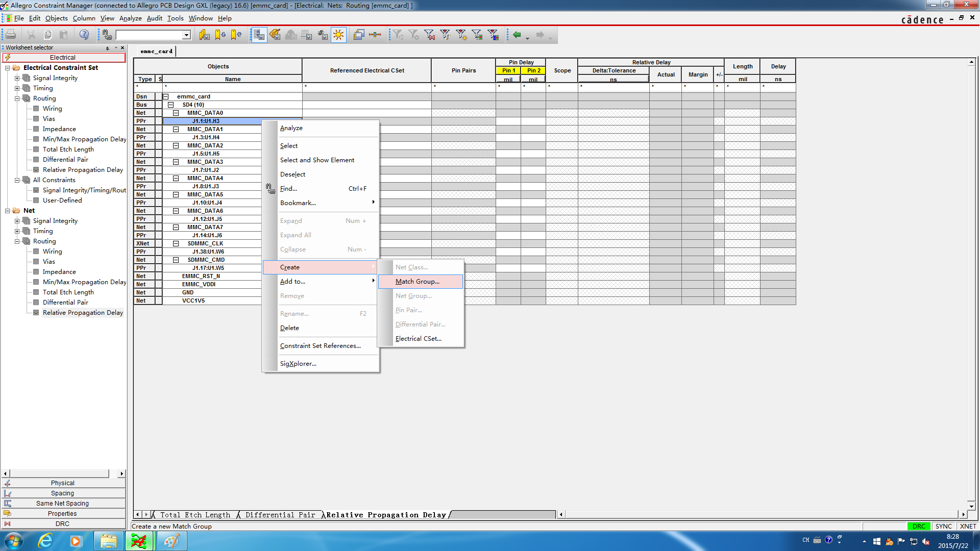Click the Name column filter field
The height and width of the screenshot is (551, 980).
coord(232,87)
